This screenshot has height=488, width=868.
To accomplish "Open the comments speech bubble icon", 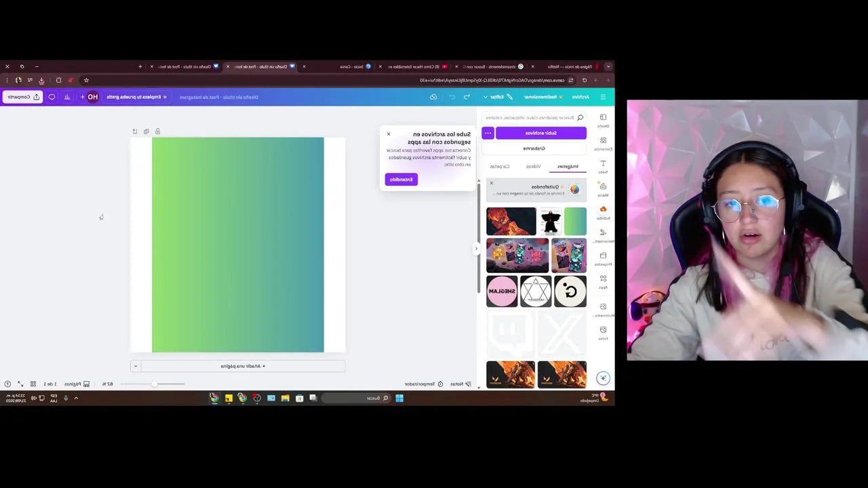I will [52, 97].
